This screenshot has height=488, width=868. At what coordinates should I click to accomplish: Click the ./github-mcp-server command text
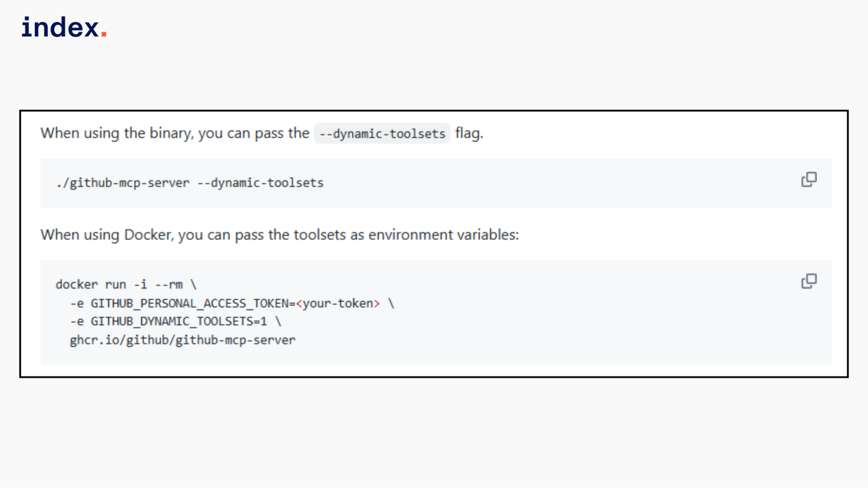(x=123, y=183)
